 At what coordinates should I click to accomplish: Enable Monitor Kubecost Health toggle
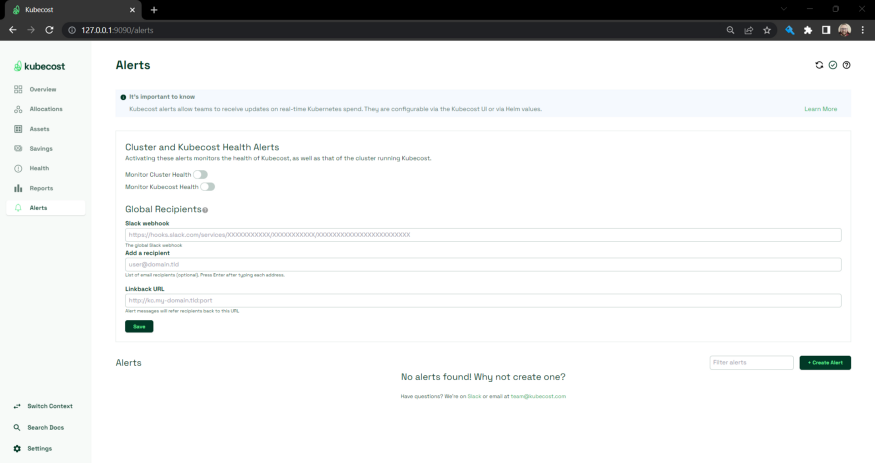pos(207,187)
